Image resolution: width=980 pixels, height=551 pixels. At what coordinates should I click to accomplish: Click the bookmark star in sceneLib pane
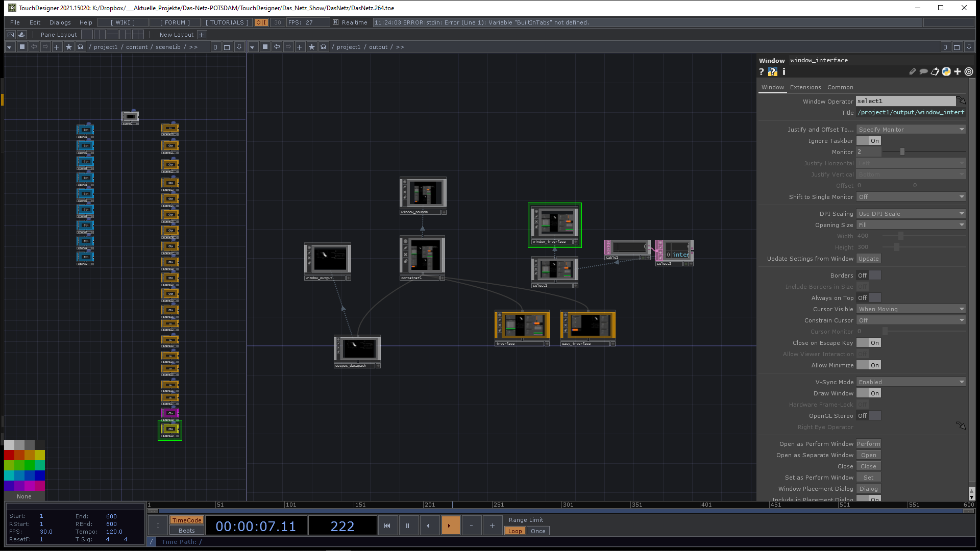pos(69,47)
